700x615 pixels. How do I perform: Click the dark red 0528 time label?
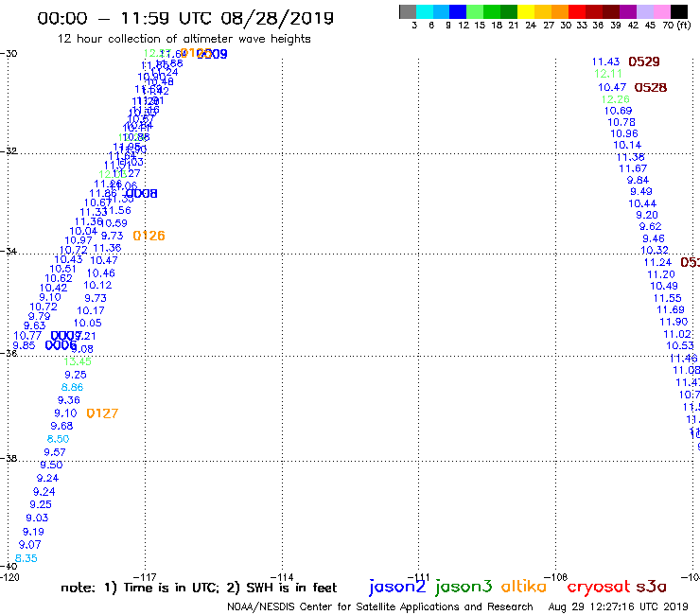[651, 88]
